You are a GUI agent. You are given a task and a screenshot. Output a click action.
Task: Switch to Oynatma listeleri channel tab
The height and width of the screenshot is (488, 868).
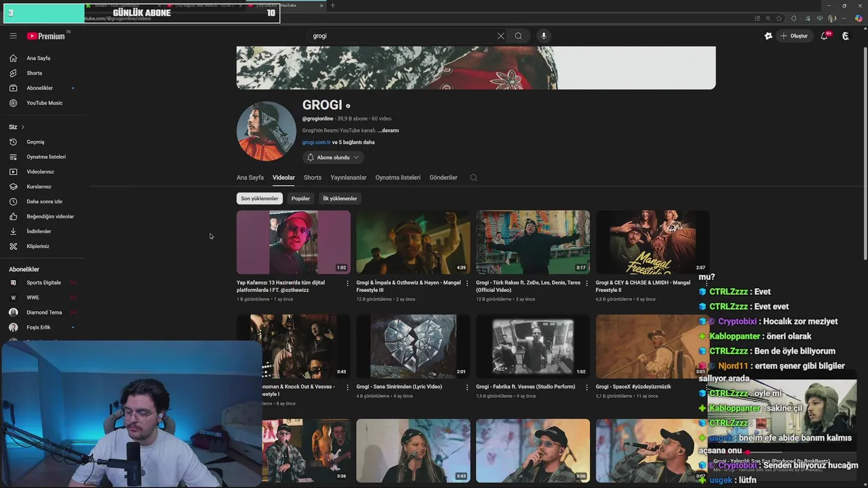point(398,178)
